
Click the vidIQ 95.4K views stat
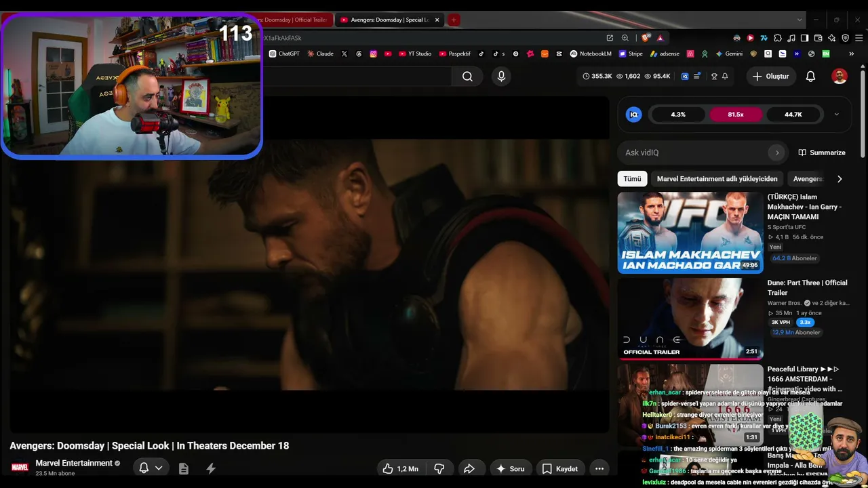pos(657,77)
